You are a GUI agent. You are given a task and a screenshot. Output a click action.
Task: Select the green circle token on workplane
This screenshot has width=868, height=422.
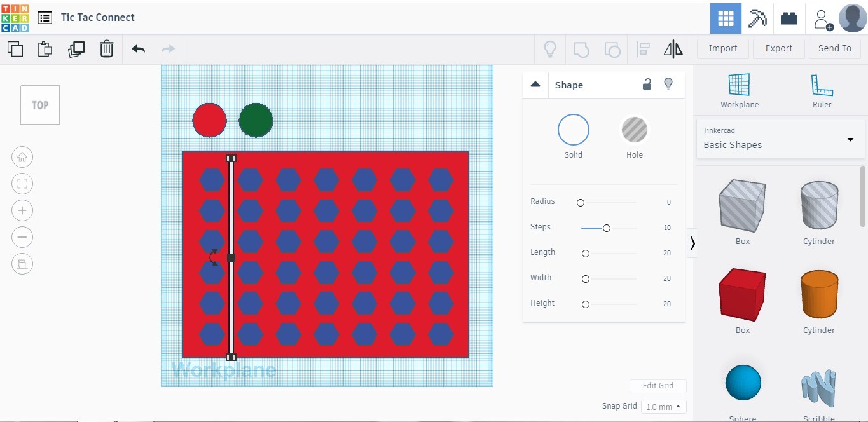tap(256, 120)
